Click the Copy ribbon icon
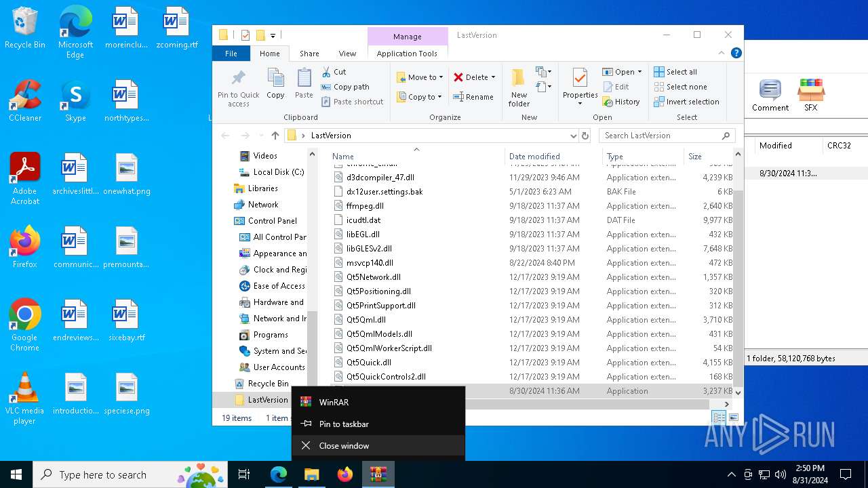The width and height of the screenshot is (868, 488). (275, 84)
